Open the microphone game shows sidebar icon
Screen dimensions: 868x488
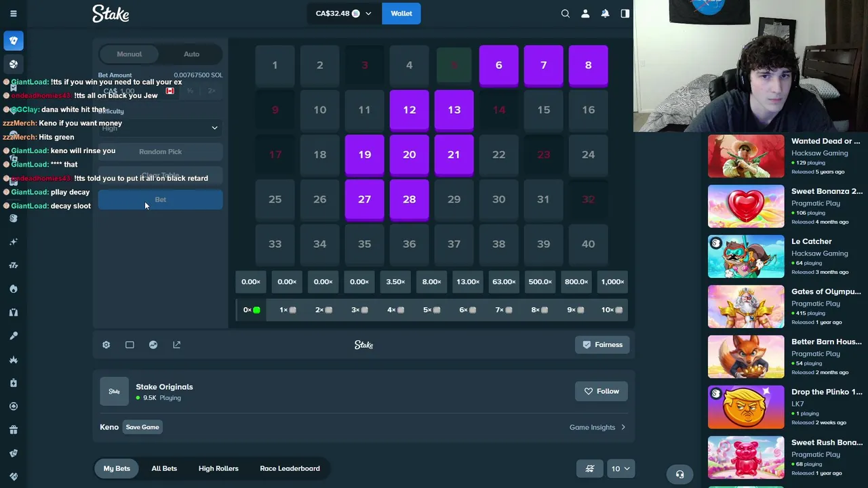coord(14,335)
